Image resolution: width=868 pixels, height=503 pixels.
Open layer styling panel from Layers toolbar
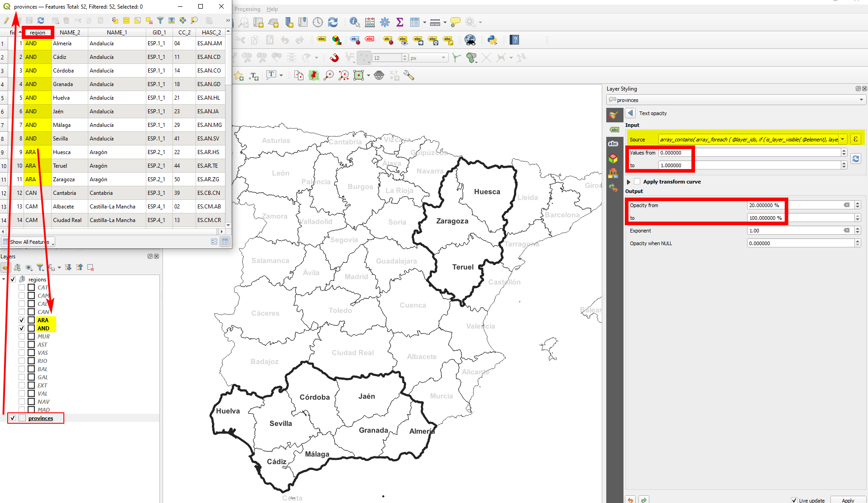tap(6, 267)
